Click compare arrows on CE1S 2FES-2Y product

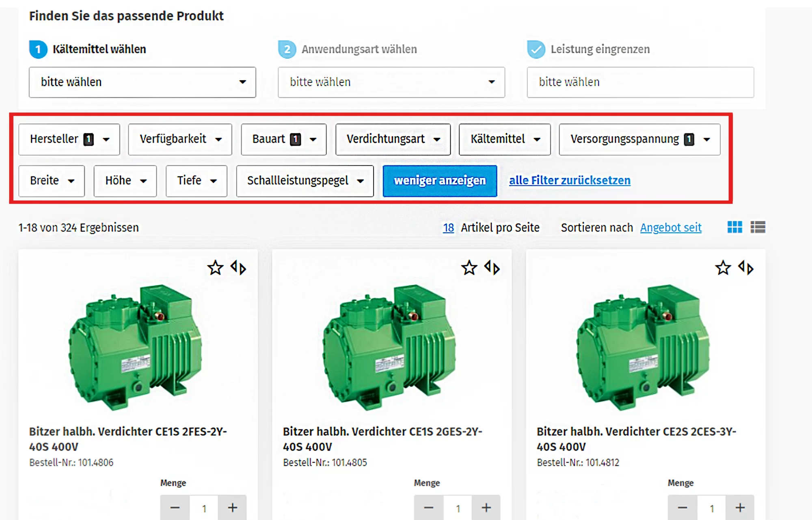pyautogui.click(x=238, y=268)
